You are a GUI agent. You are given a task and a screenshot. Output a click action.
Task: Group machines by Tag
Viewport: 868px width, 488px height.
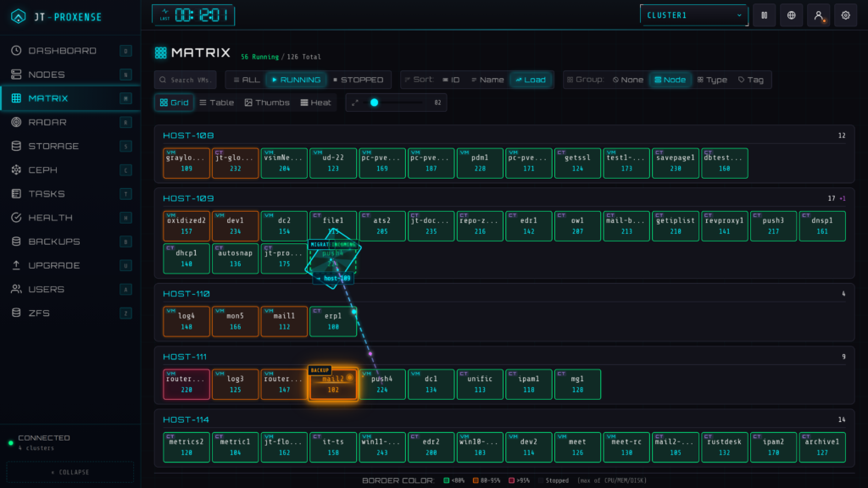tap(751, 80)
